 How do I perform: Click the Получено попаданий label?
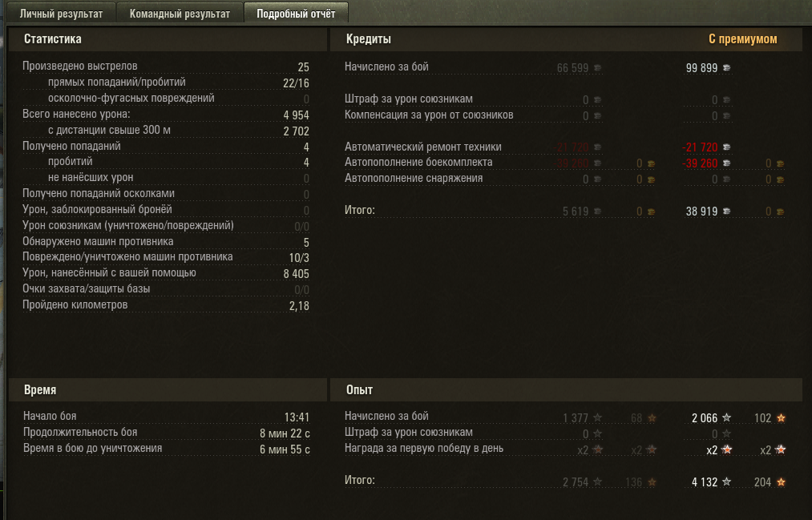pyautogui.click(x=71, y=147)
